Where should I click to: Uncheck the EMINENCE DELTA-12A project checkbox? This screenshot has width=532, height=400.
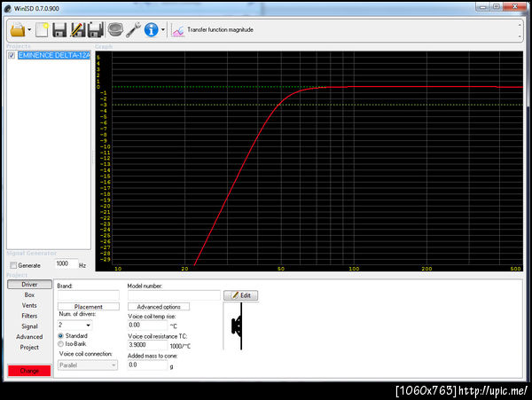(x=12, y=55)
